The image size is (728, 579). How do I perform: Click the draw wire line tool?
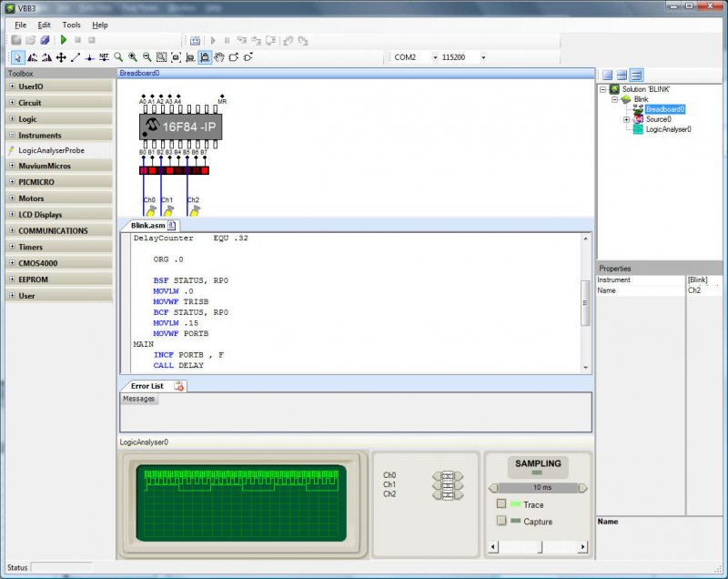pos(76,57)
